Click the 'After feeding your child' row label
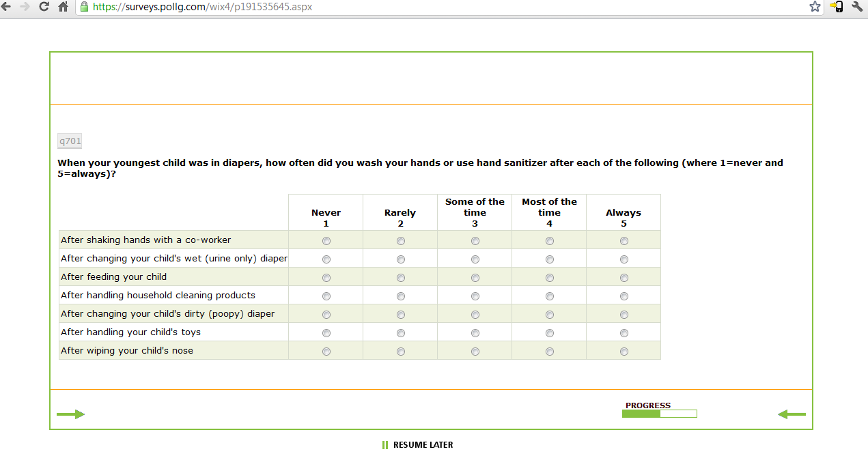Screen dimensions: 868x471 pos(113,277)
